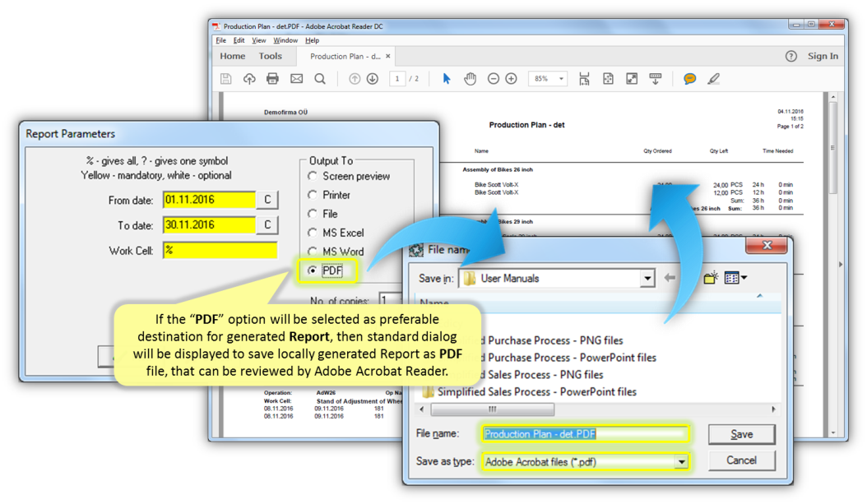Expand the Save as type dropdown
867x504 pixels.
tap(681, 461)
